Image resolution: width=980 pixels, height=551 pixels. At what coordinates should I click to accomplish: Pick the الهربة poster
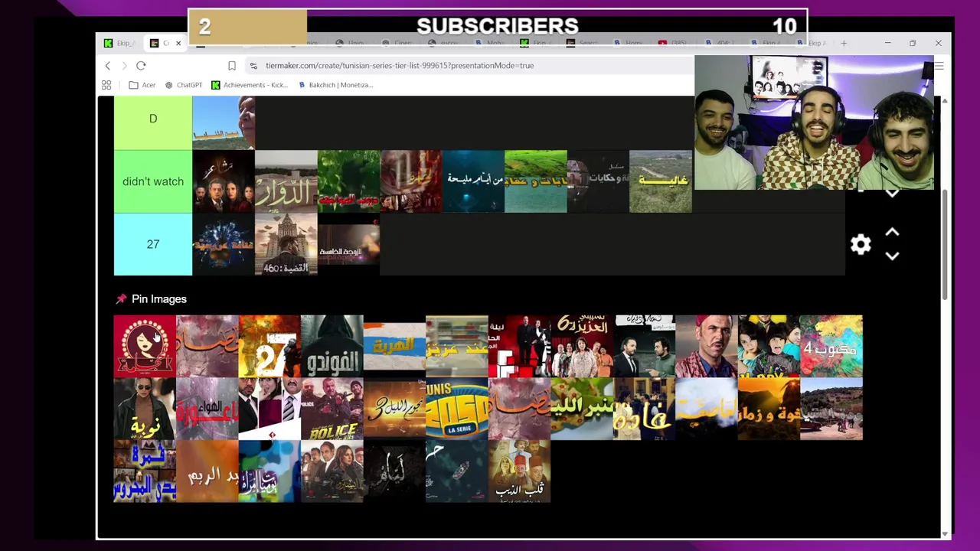point(394,346)
